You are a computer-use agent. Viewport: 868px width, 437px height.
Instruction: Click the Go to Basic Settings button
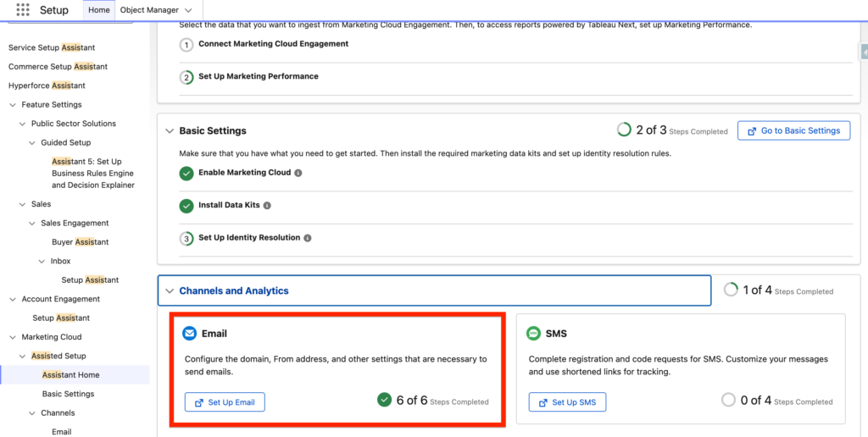tap(793, 130)
